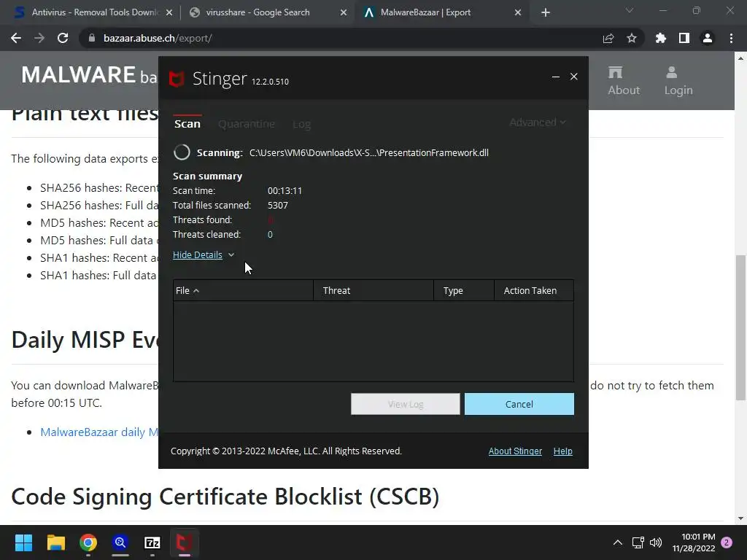Viewport: 747px width, 560px height.
Task: Open the Stinger Help link
Action: (562, 451)
